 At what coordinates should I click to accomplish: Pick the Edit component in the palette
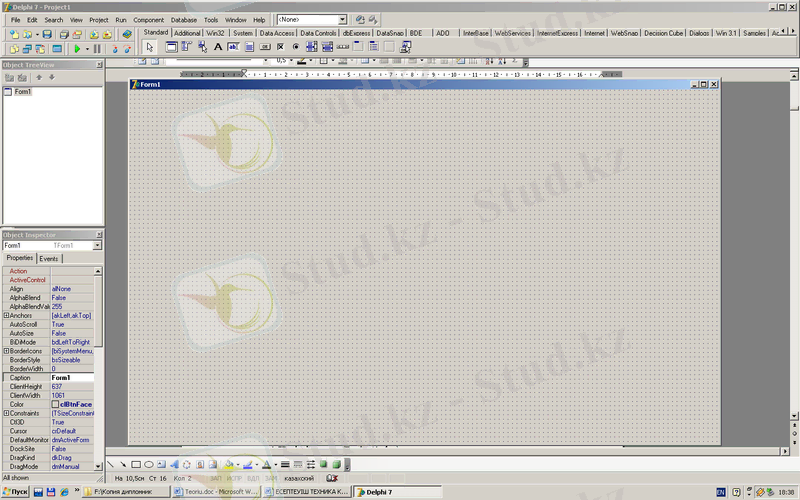coord(233,47)
